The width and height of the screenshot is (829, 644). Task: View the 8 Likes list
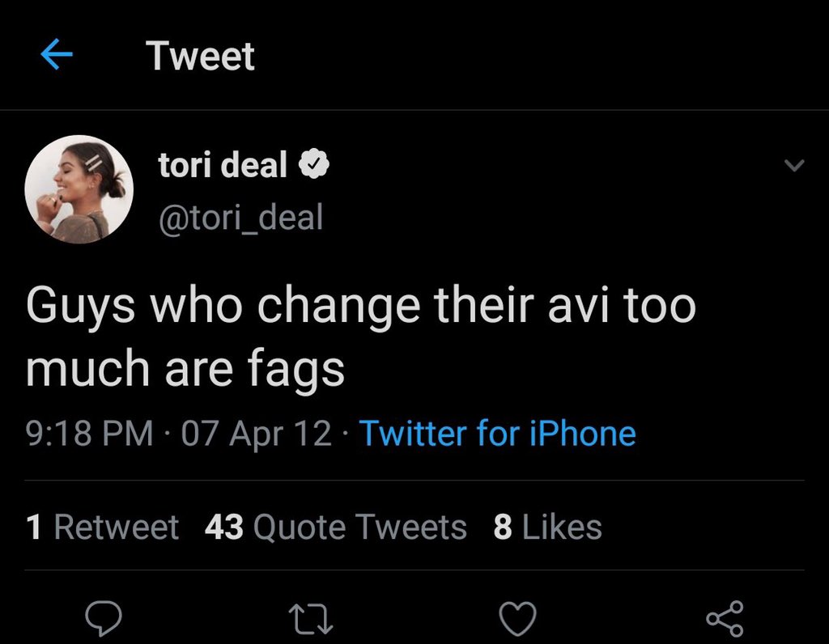pos(548,527)
